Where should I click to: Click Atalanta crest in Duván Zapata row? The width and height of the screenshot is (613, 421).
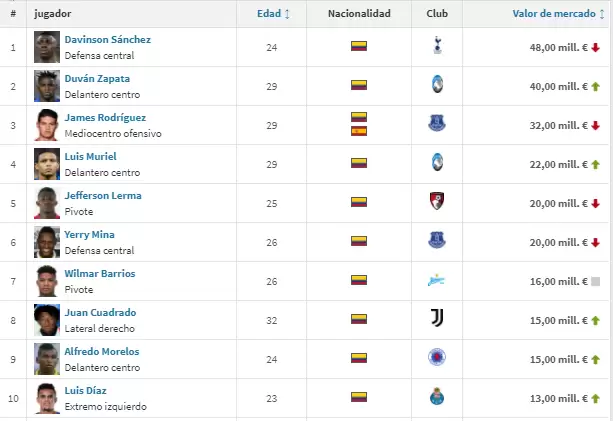(x=436, y=85)
